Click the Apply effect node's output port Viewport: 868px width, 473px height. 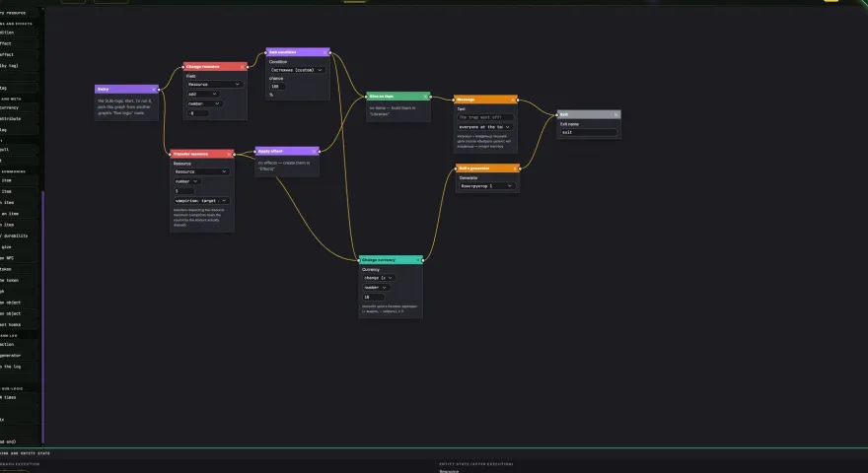point(320,151)
